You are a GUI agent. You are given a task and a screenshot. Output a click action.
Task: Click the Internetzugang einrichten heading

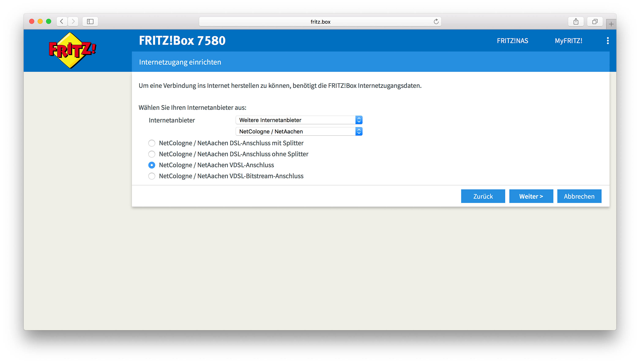tap(180, 62)
